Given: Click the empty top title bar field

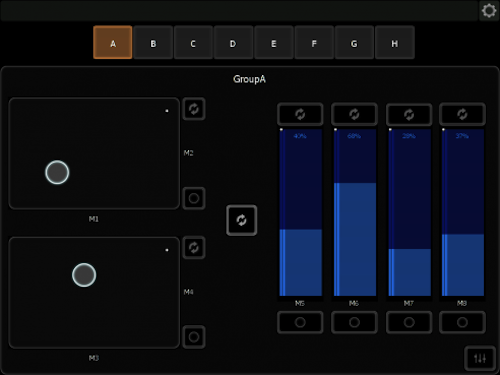Looking at the screenshot, I should (x=239, y=11).
